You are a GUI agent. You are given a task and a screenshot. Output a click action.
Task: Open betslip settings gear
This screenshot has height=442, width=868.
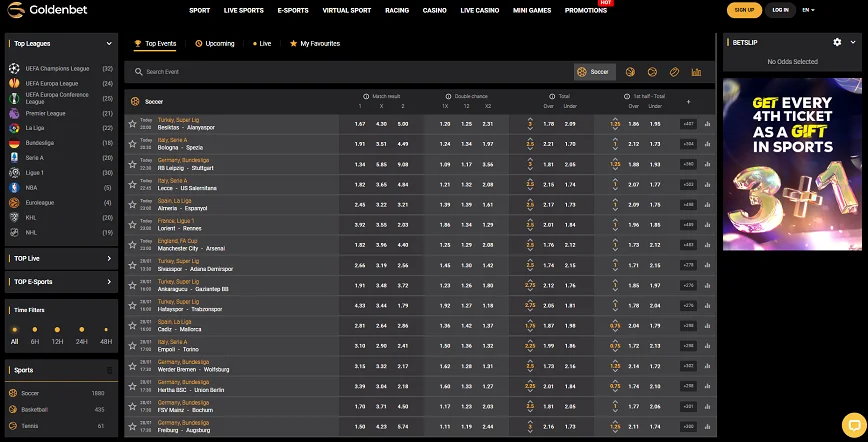coord(837,42)
